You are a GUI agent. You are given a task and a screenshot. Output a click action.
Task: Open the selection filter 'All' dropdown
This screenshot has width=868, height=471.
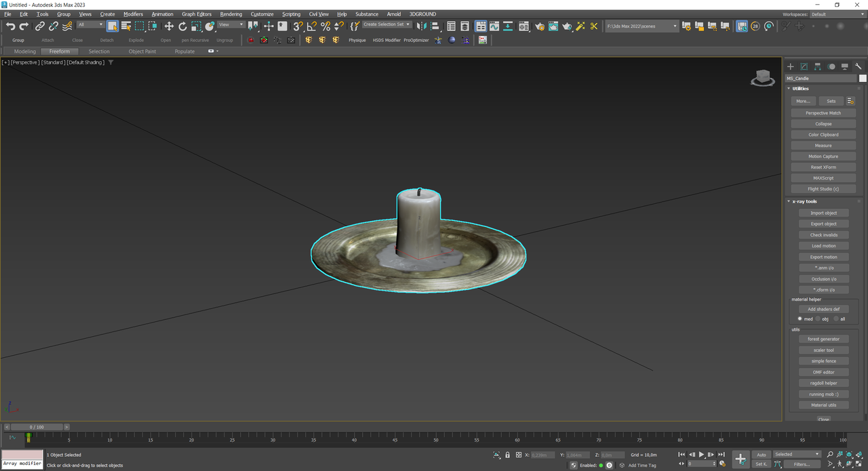pos(90,25)
